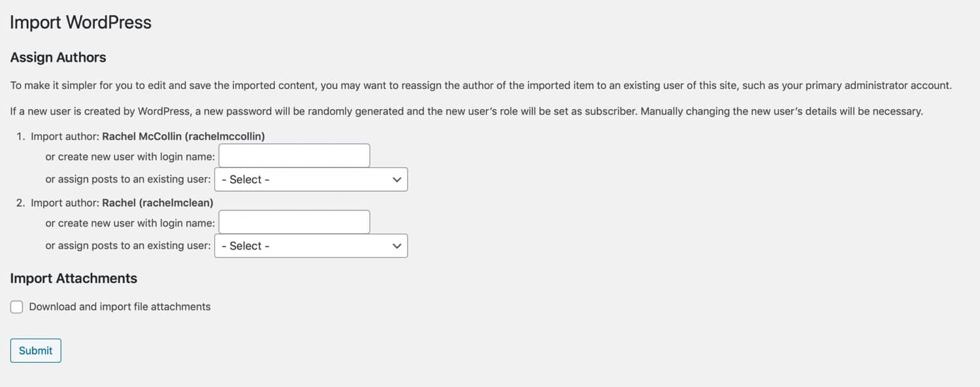
Task: Click the paragraph about reassigning the author
Action: [480, 86]
